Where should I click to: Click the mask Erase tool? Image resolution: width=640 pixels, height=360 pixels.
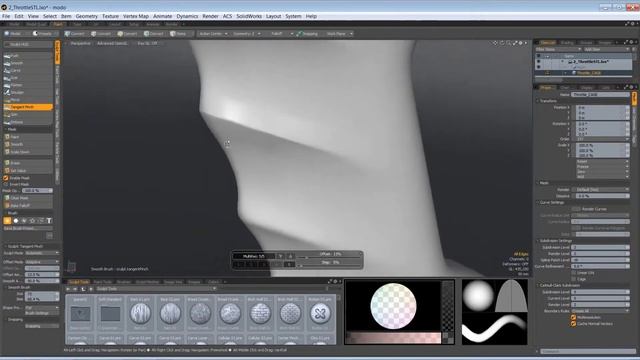[x=28, y=163]
